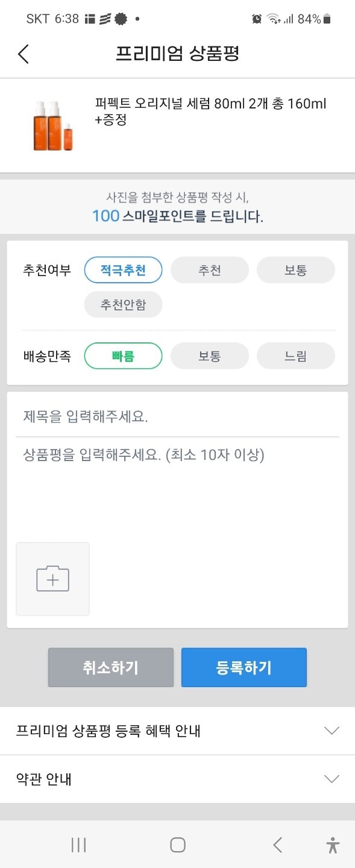This screenshot has height=868, width=355.
Task: Focus the review title input field
Action: 177,417
